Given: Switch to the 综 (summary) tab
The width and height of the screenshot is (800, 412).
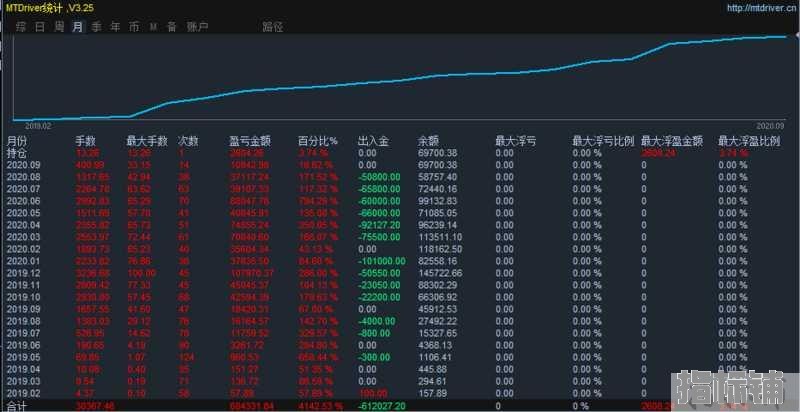Looking at the screenshot, I should (21, 26).
